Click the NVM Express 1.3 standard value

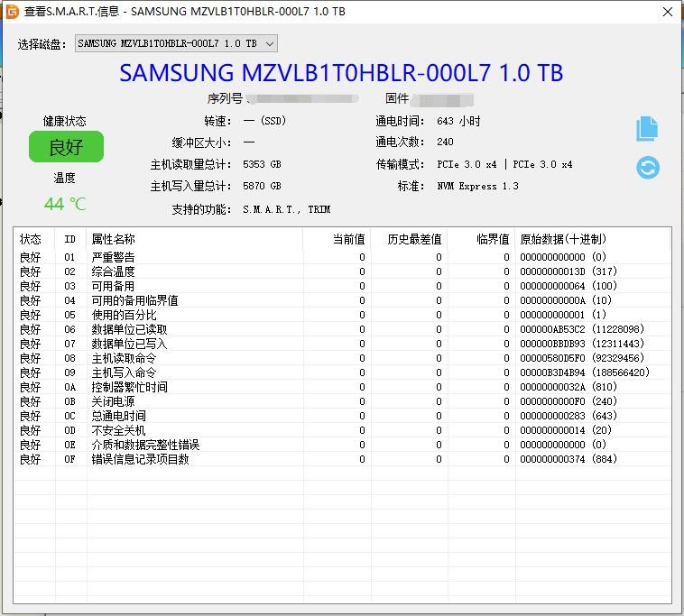pos(477,186)
